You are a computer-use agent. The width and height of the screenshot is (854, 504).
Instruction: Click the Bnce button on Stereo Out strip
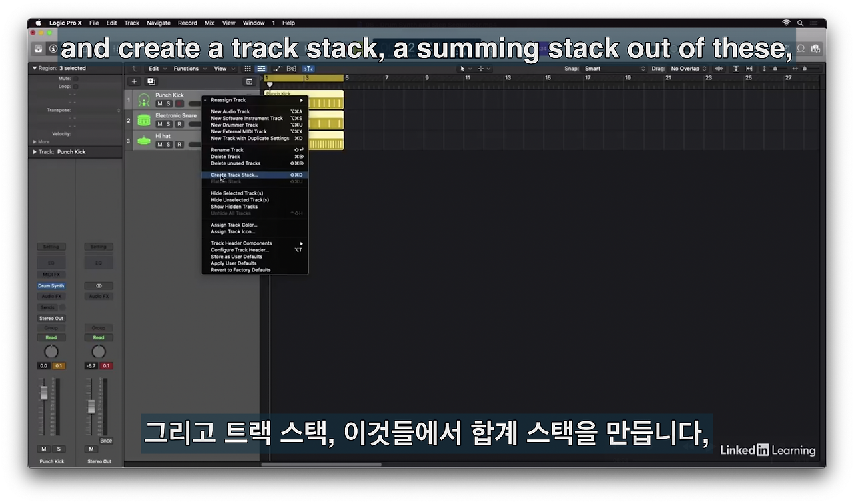point(106,441)
